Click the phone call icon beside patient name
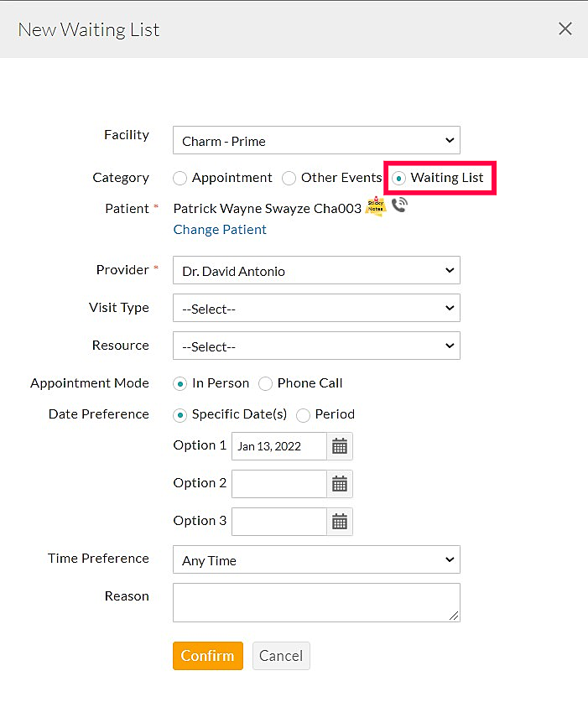 pyautogui.click(x=399, y=205)
